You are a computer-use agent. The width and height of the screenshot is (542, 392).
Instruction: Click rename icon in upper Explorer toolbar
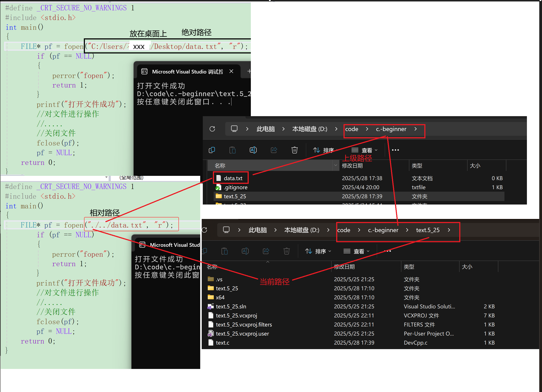253,150
